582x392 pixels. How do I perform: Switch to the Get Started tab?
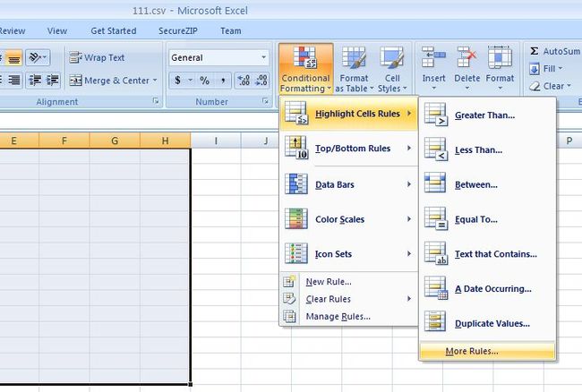click(x=114, y=30)
